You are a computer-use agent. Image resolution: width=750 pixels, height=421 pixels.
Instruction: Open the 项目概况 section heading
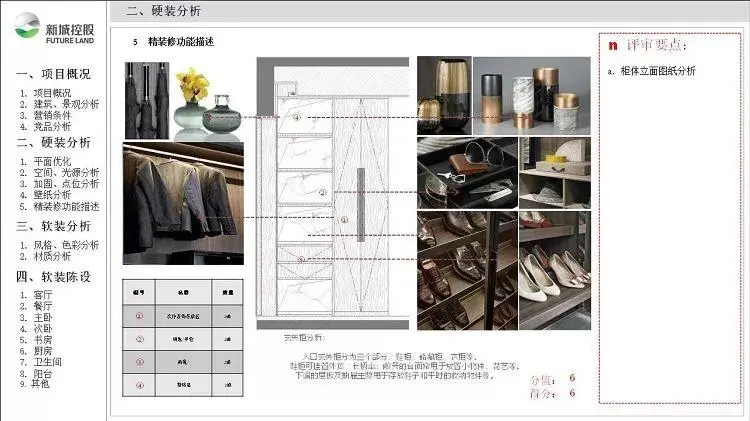coord(54,75)
